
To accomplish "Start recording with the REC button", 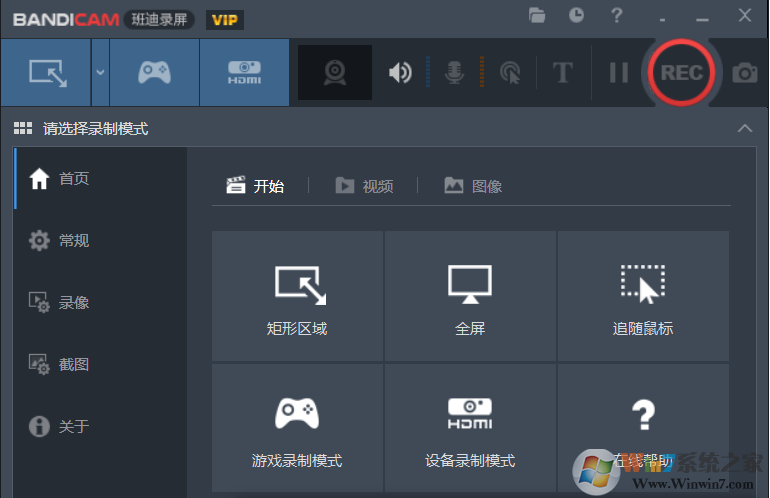I will click(x=681, y=73).
